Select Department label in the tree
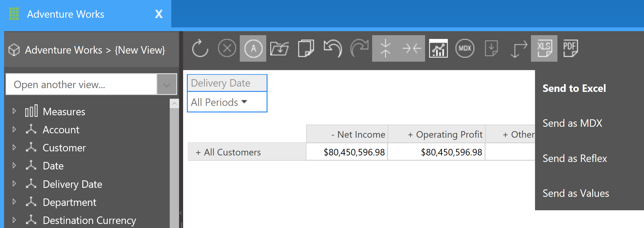The width and height of the screenshot is (644, 228). [69, 202]
